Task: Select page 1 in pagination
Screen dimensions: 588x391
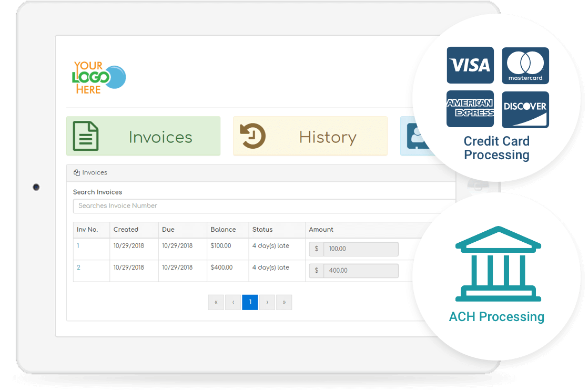Action: [x=250, y=302]
